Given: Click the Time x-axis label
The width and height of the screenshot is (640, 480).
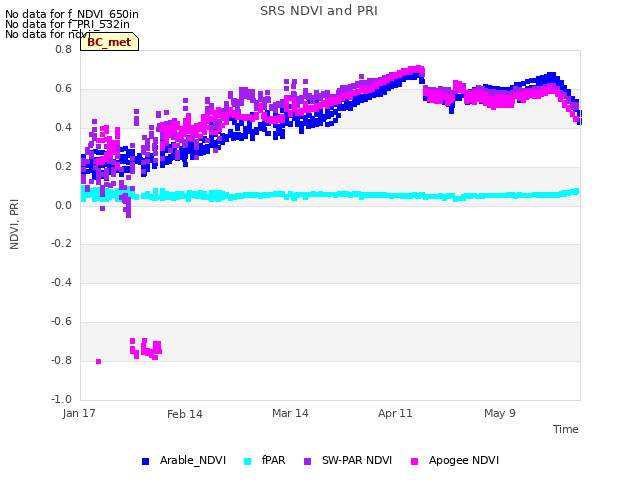Looking at the screenshot, I should click(x=566, y=429).
